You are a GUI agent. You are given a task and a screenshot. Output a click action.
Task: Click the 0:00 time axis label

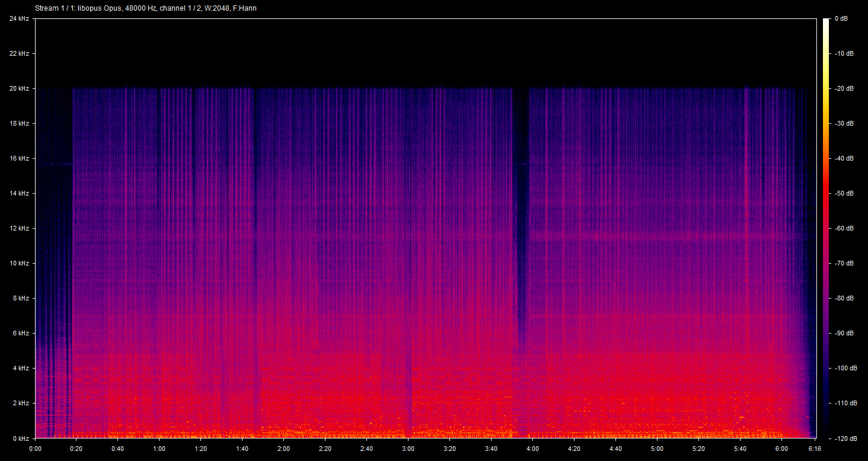point(35,449)
